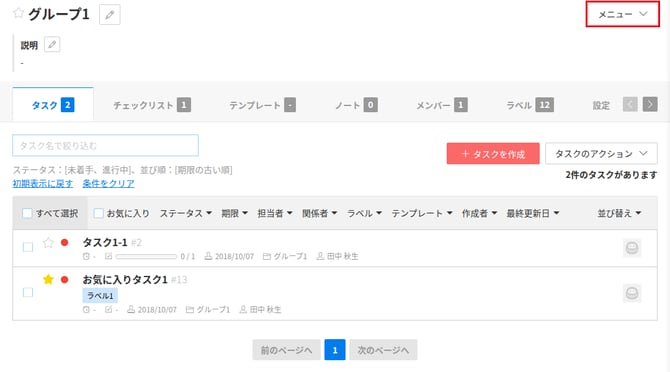Image resolution: width=670 pixels, height=372 pixels.
Task: Expand the 関係者 filter
Action: [320, 213]
